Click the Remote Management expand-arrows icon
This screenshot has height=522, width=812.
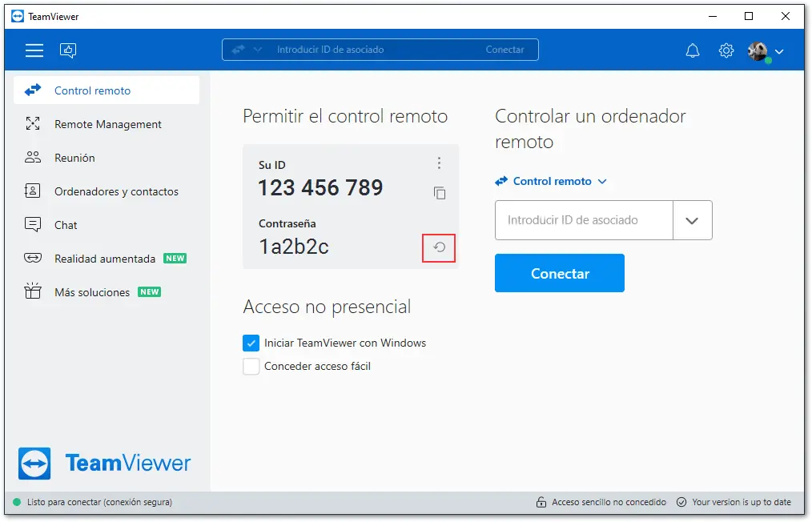[x=33, y=123]
